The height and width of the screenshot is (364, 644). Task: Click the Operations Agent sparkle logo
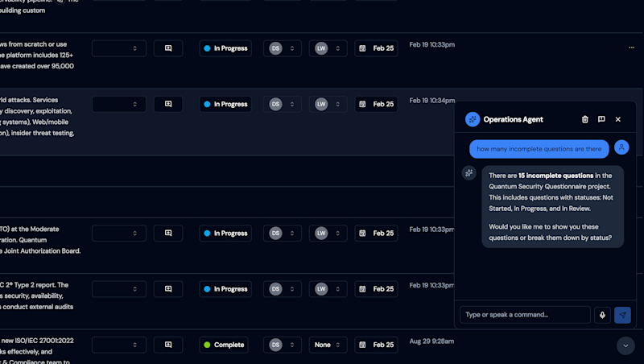473,119
